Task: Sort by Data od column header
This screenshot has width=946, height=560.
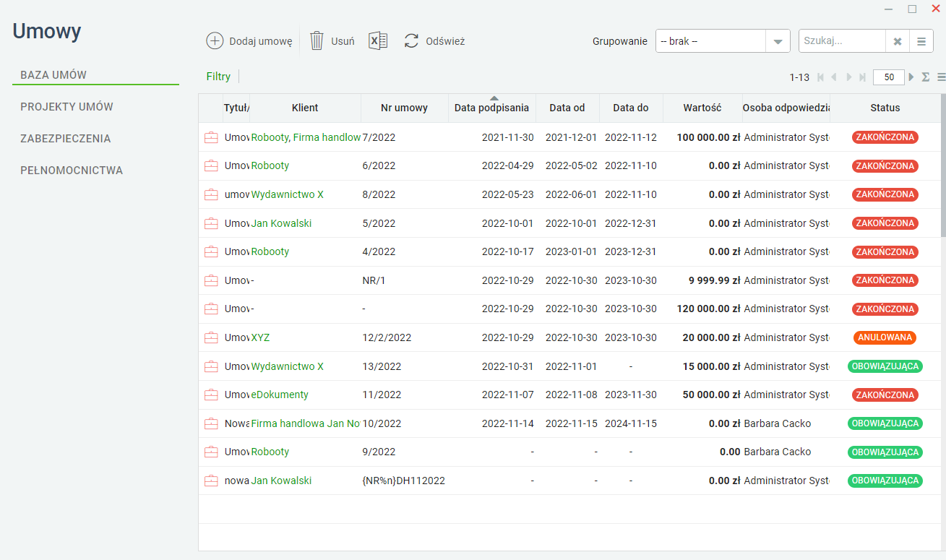Action: 567,108
